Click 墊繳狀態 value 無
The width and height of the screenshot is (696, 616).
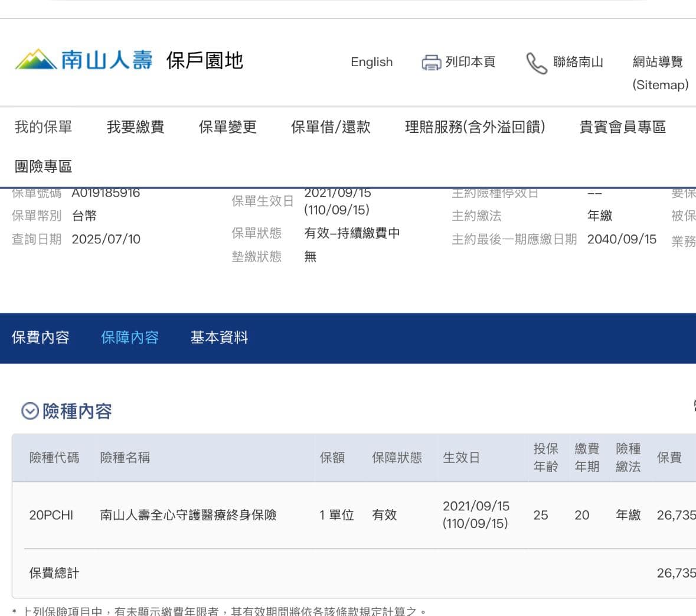tap(311, 257)
